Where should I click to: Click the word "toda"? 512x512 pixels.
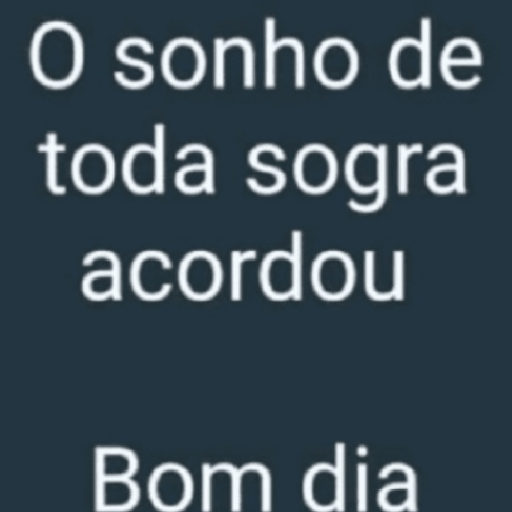126,161
